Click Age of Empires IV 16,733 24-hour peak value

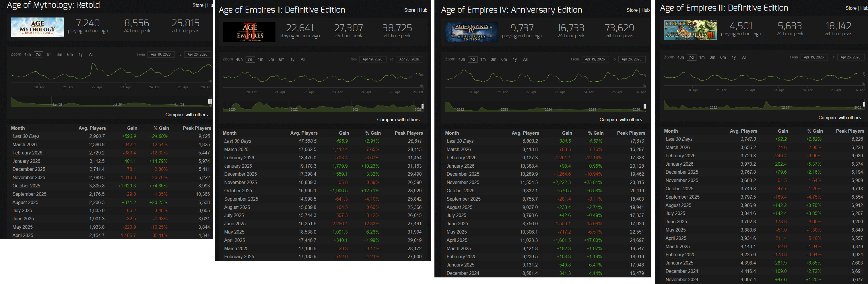[570, 28]
